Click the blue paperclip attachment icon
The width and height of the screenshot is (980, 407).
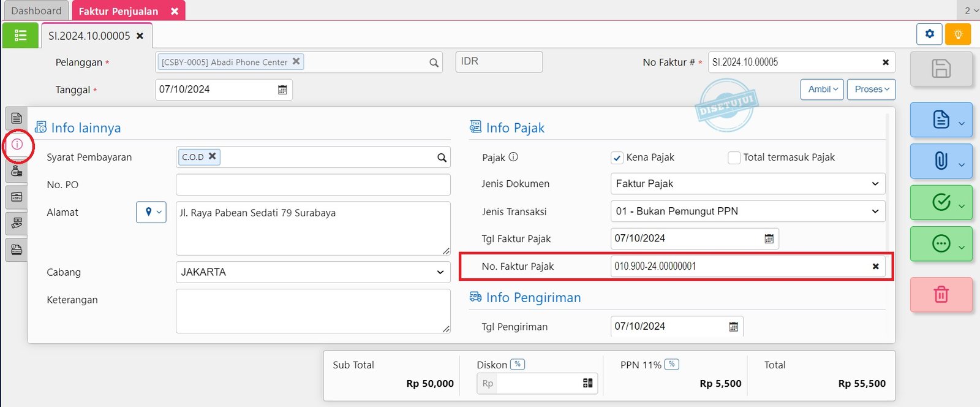pyautogui.click(x=940, y=161)
